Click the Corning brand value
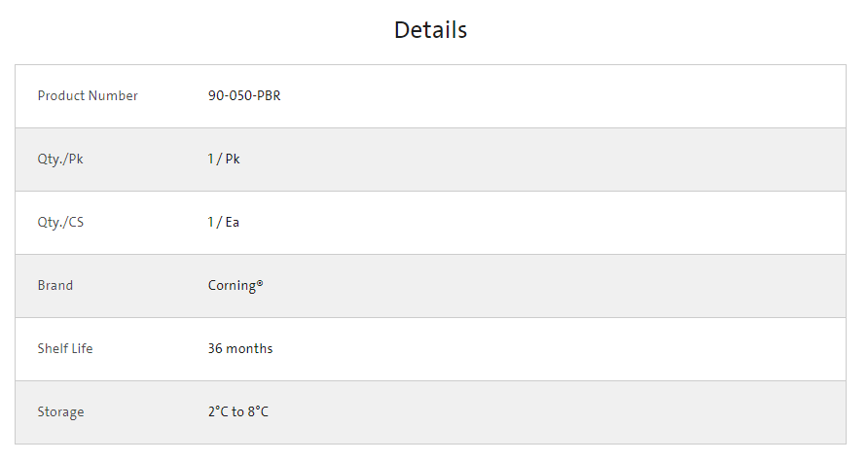The width and height of the screenshot is (868, 463). pyautogui.click(x=235, y=286)
